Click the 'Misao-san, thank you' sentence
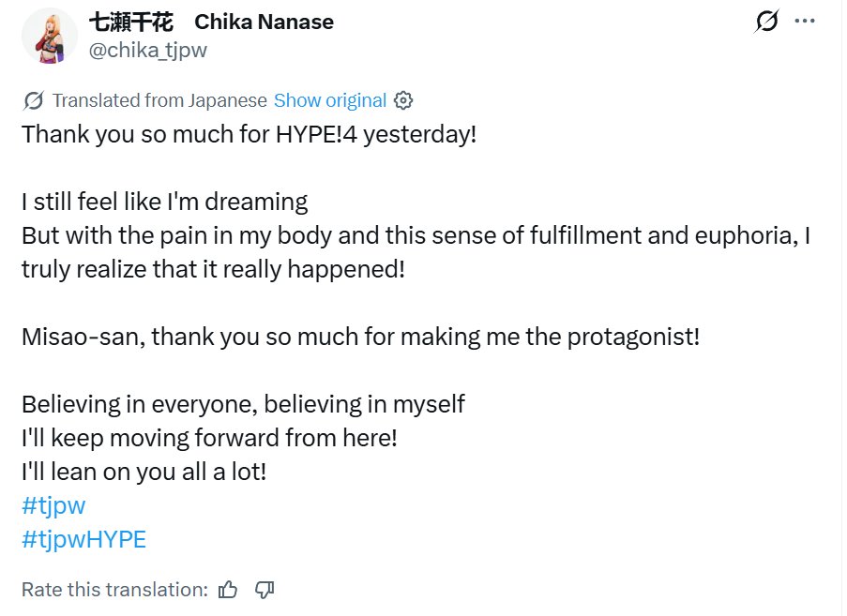 click(x=361, y=337)
